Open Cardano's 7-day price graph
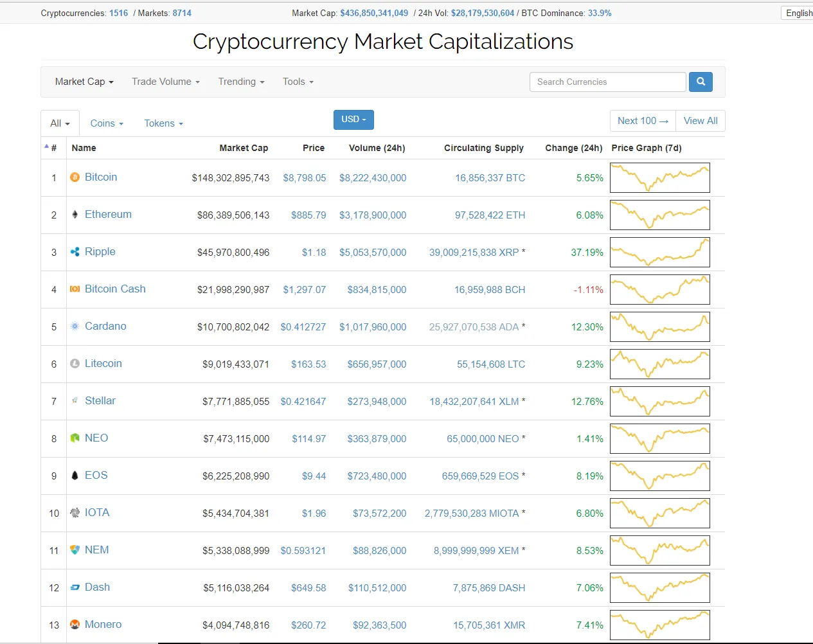This screenshot has height=644, width=813. (x=660, y=327)
